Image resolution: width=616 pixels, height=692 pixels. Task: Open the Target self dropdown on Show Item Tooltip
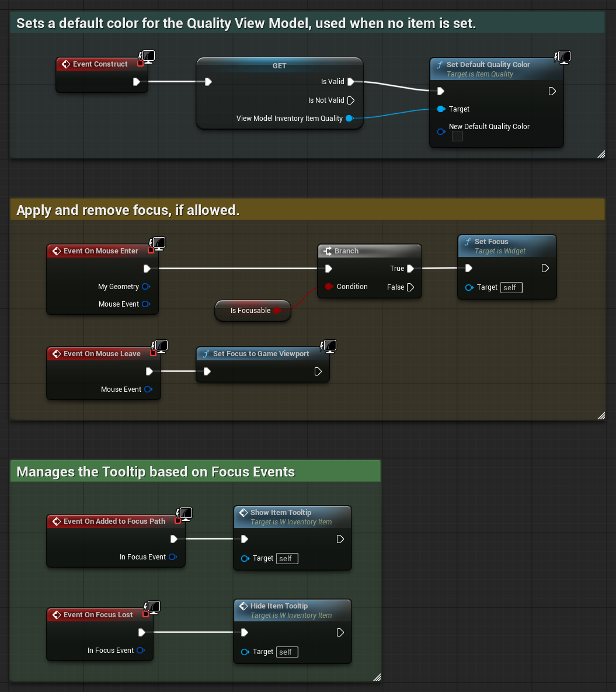[286, 558]
